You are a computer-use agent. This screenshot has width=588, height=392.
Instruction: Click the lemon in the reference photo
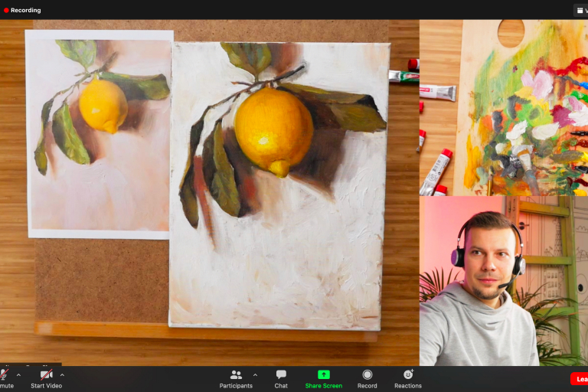pyautogui.click(x=103, y=105)
